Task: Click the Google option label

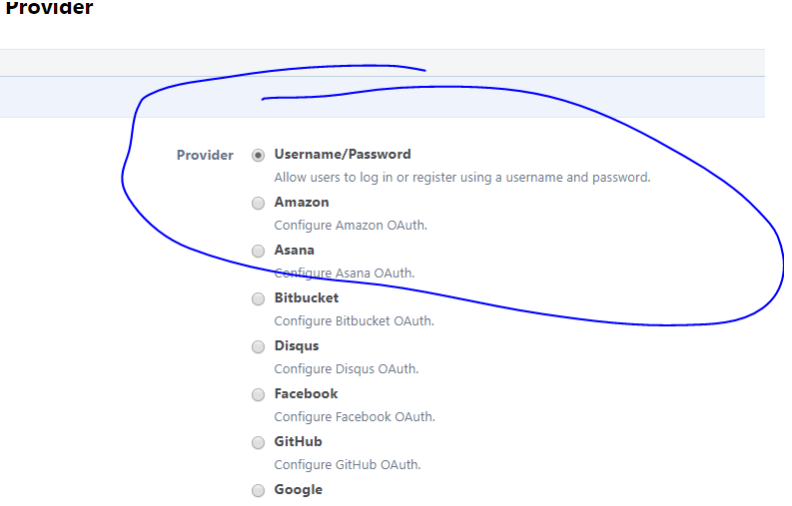Action: pos(298,490)
